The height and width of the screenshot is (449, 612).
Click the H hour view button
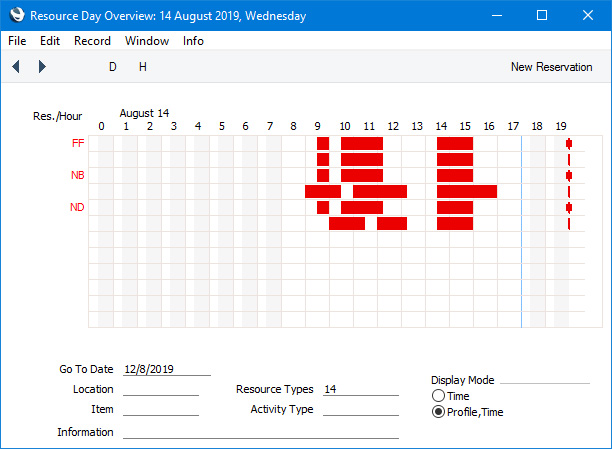pyautogui.click(x=143, y=67)
